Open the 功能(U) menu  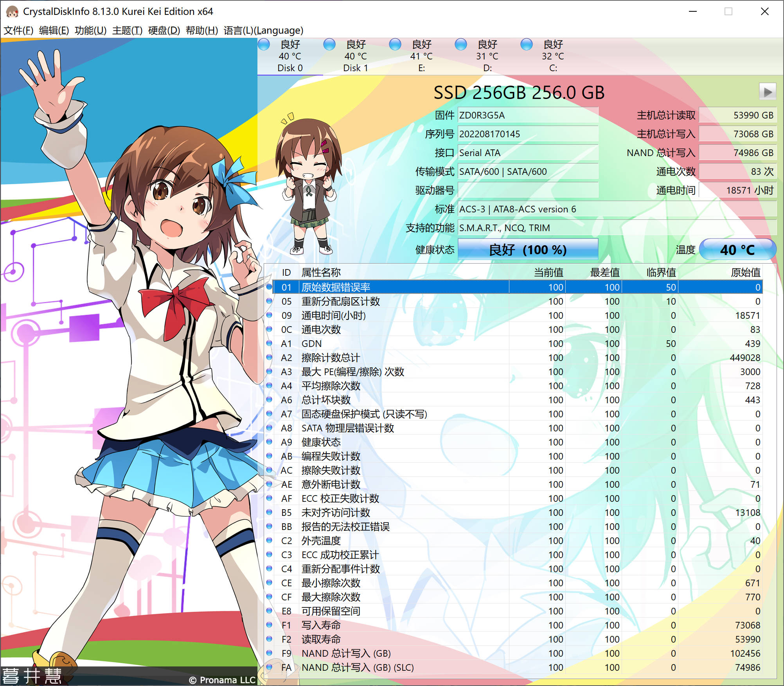(x=90, y=30)
